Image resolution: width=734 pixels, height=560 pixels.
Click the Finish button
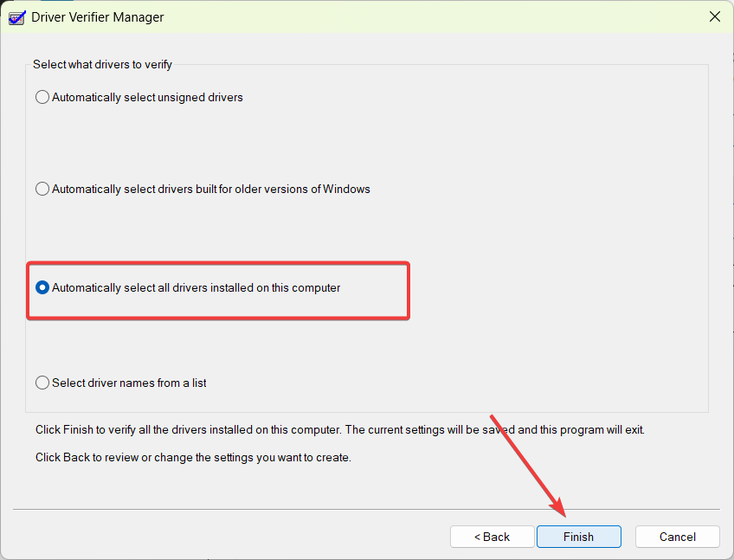click(x=578, y=537)
